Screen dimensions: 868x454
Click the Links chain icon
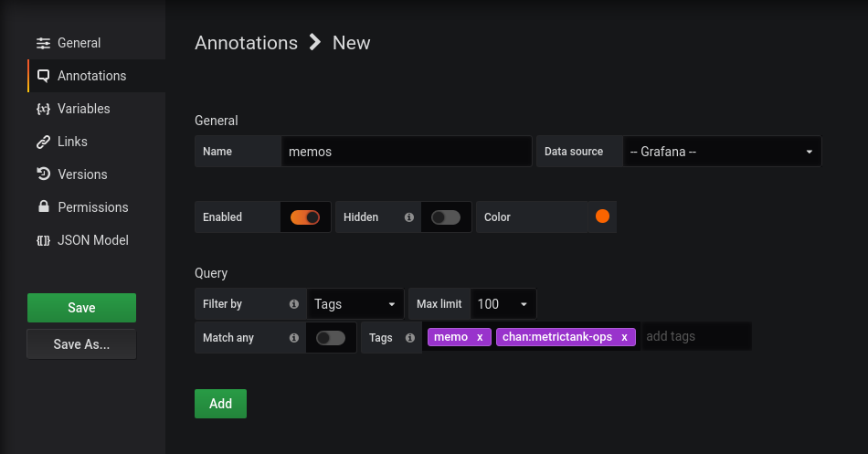(43, 142)
